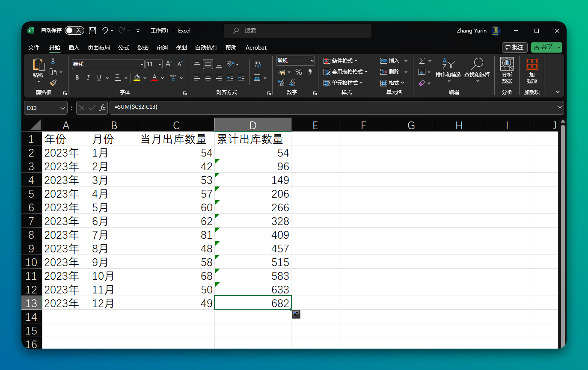588x370 pixels.
Task: Select column E header
Action: (315, 125)
